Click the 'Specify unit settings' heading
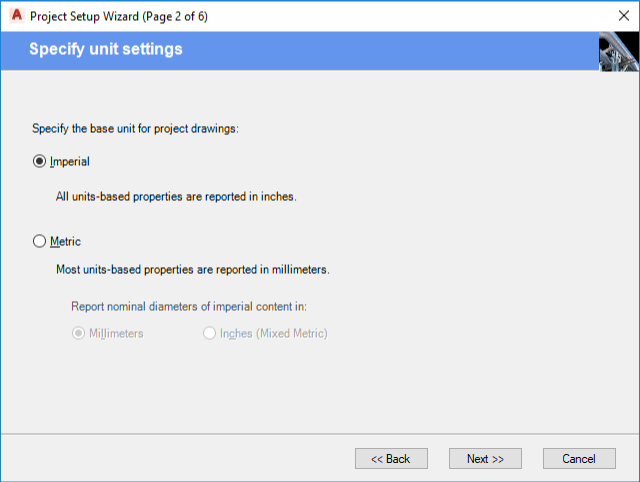The height and width of the screenshot is (482, 640). 106,49
